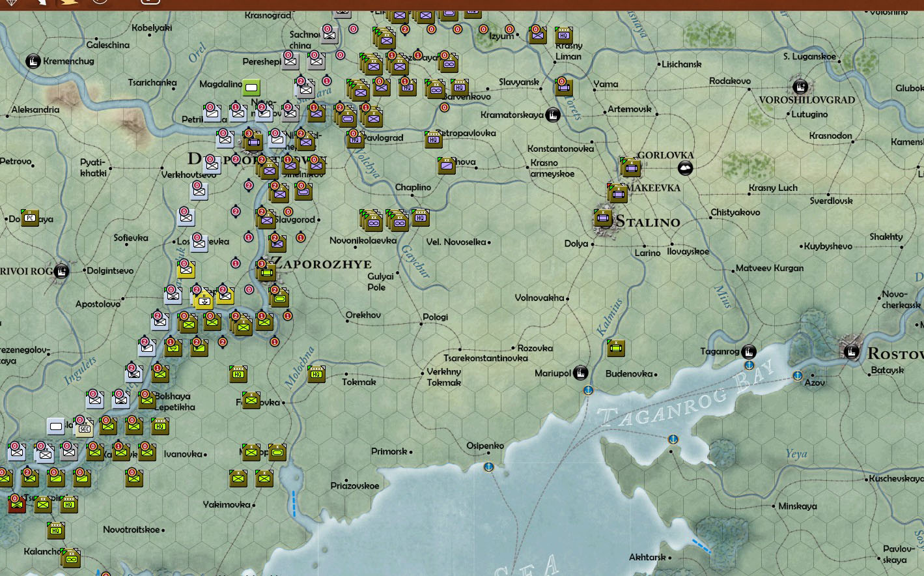Click the Primorsk town label

coord(389,452)
